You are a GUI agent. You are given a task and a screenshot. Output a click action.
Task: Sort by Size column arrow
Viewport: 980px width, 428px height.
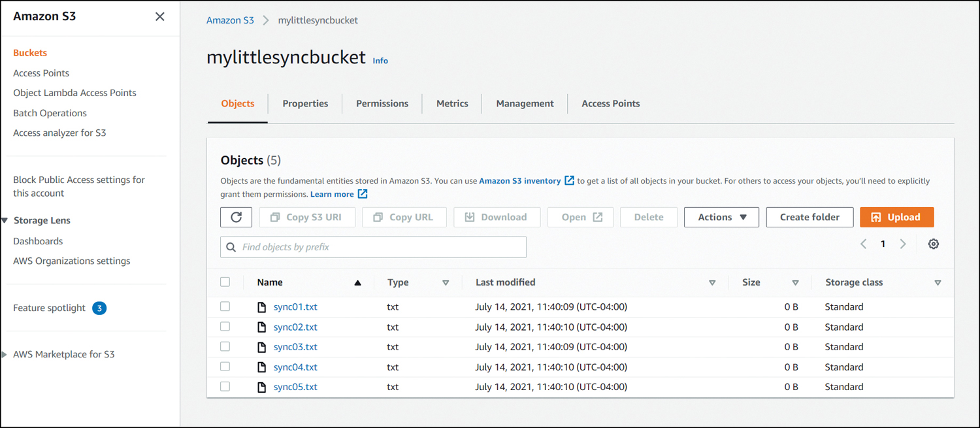[795, 283]
